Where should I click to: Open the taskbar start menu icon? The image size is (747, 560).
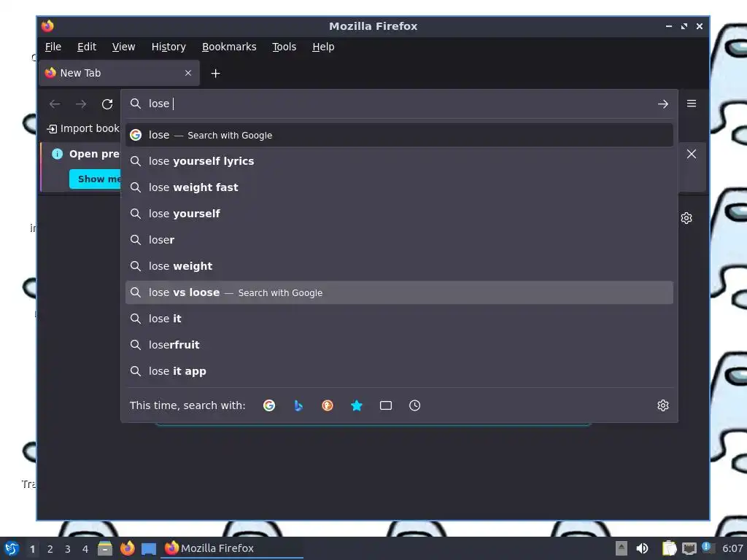pos(11,548)
